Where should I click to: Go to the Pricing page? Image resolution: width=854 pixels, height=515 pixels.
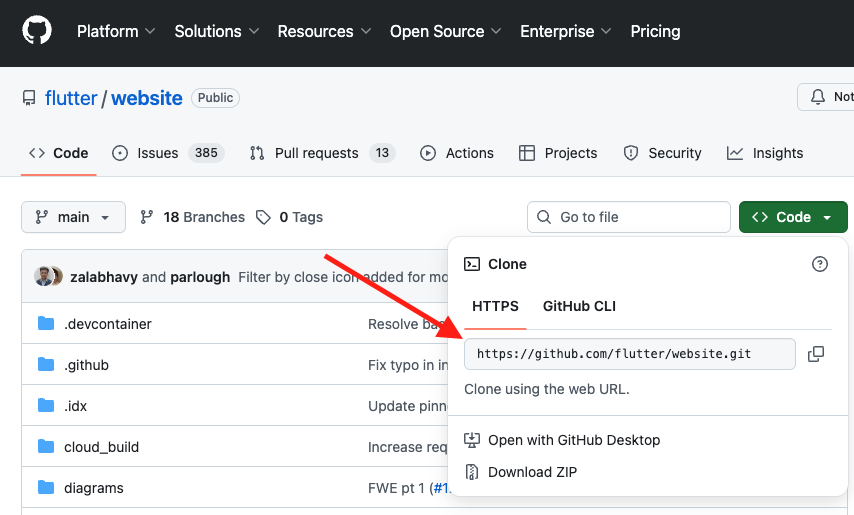point(655,32)
